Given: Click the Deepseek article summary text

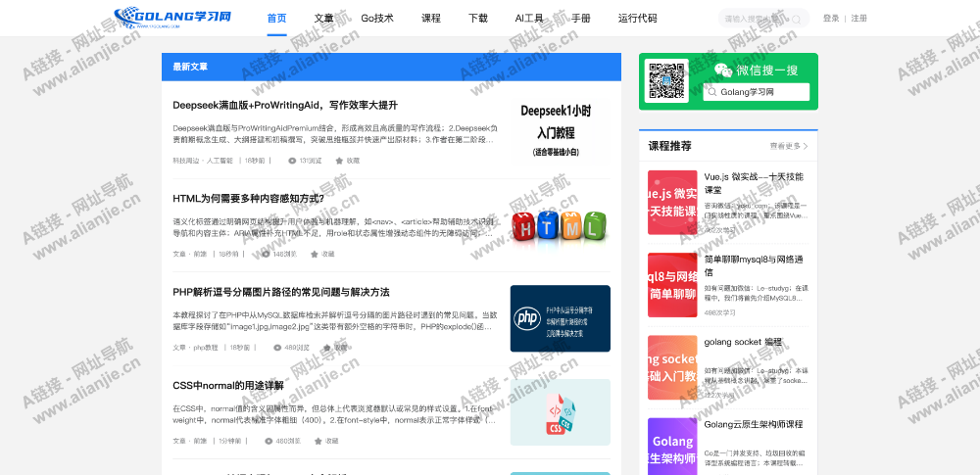Looking at the screenshot, I should tap(335, 134).
